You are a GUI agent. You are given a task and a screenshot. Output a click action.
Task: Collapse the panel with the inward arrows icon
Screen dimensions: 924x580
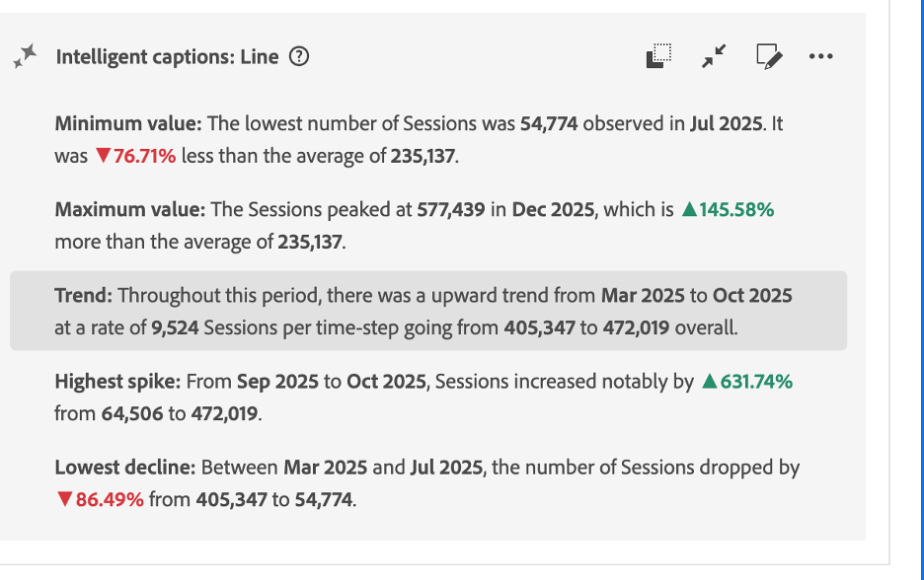[x=713, y=57]
